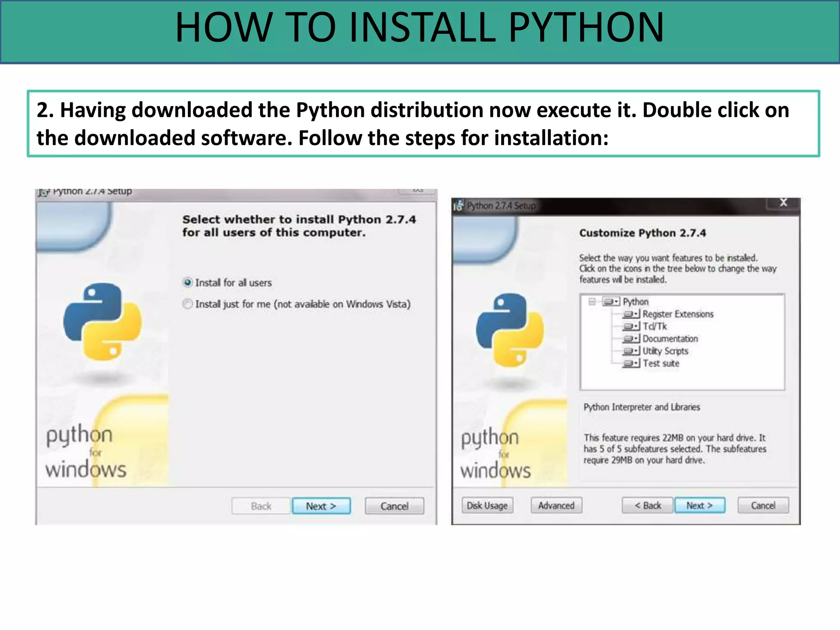Click the drive icon beside Test suite
This screenshot has height=630, width=840.
630,363
